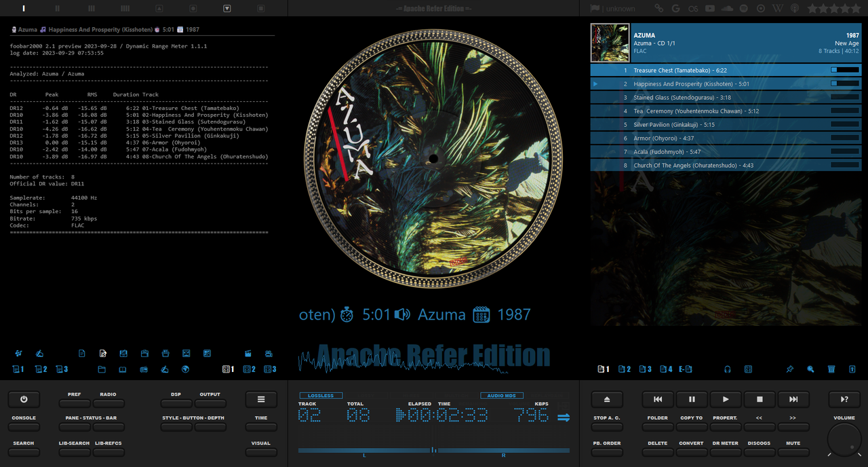
Task: Open the hamburger menu button
Action: (261, 400)
